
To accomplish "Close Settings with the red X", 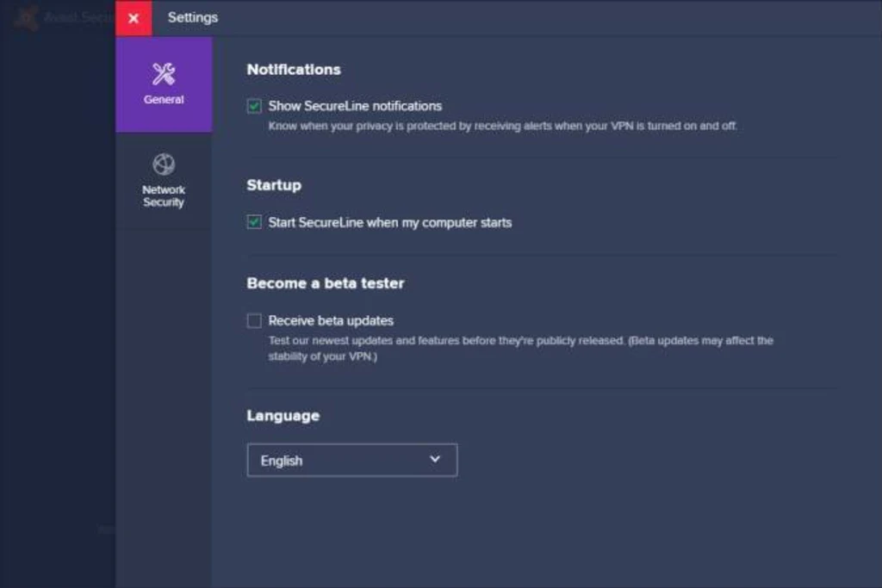I will pyautogui.click(x=134, y=18).
